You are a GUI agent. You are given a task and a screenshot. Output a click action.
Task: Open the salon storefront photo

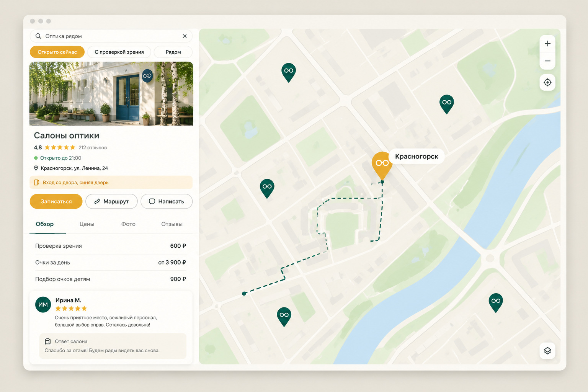(x=111, y=94)
